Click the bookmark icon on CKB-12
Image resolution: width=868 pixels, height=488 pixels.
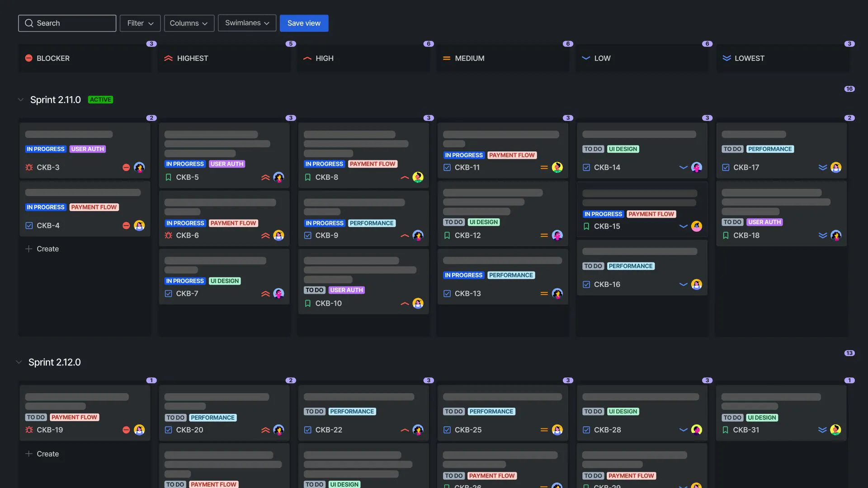click(x=447, y=235)
